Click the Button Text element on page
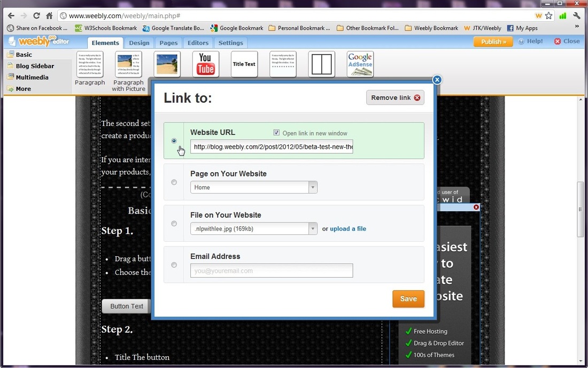588x368 pixels. [126, 306]
